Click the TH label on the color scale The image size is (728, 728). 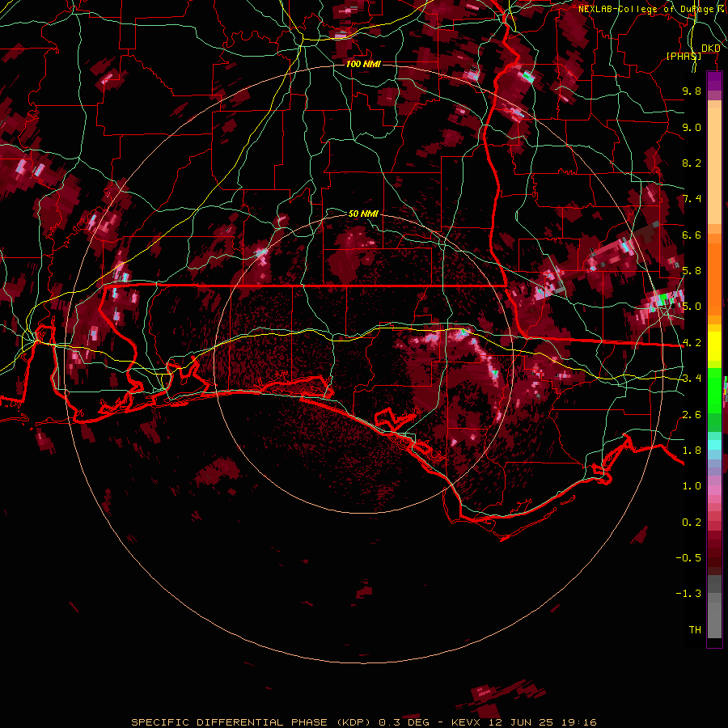coord(695,630)
